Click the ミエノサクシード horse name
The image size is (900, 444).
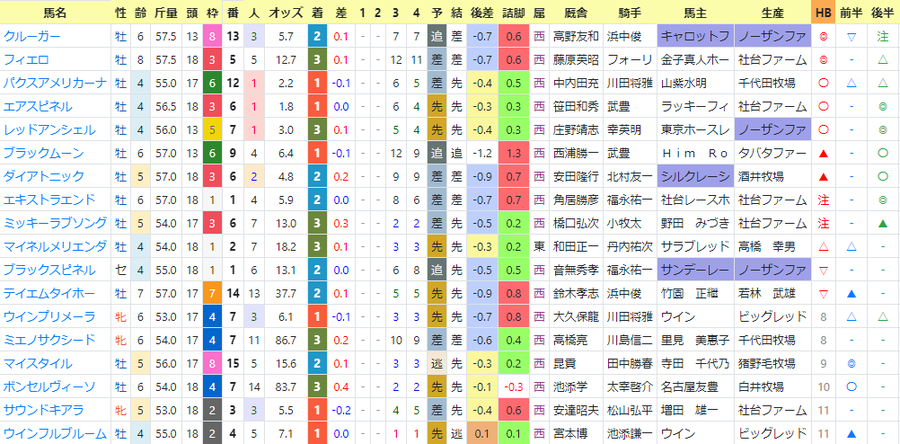point(49,340)
